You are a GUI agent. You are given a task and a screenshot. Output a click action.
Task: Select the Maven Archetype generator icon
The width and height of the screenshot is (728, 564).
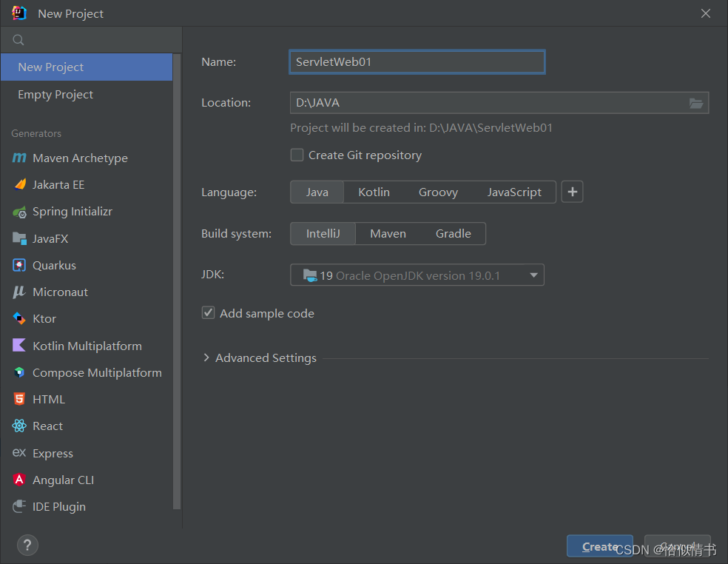19,158
